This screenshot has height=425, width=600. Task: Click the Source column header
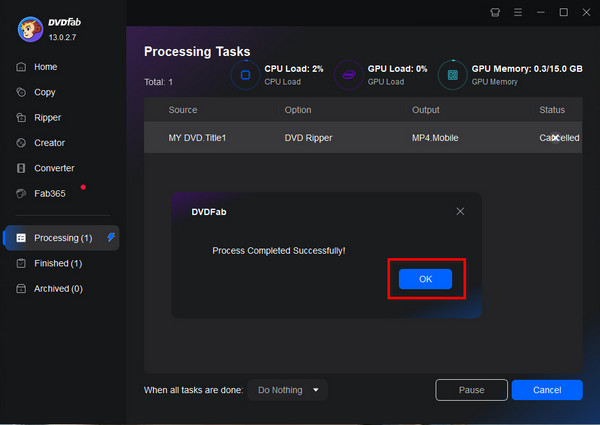183,110
